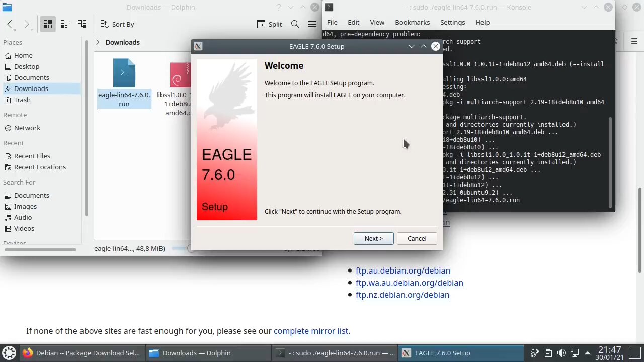Open Konsole Bookmarks menu
This screenshot has width=644, height=362.
(x=412, y=22)
